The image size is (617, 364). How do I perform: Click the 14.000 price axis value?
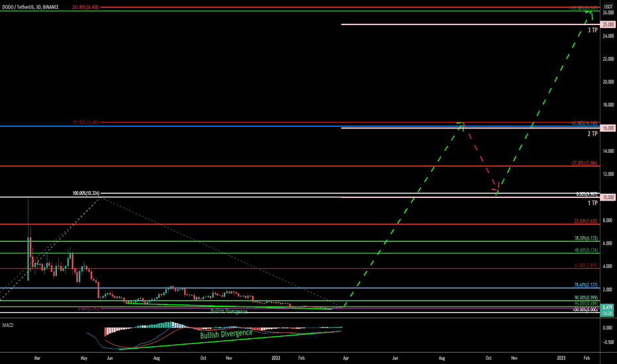coord(608,151)
